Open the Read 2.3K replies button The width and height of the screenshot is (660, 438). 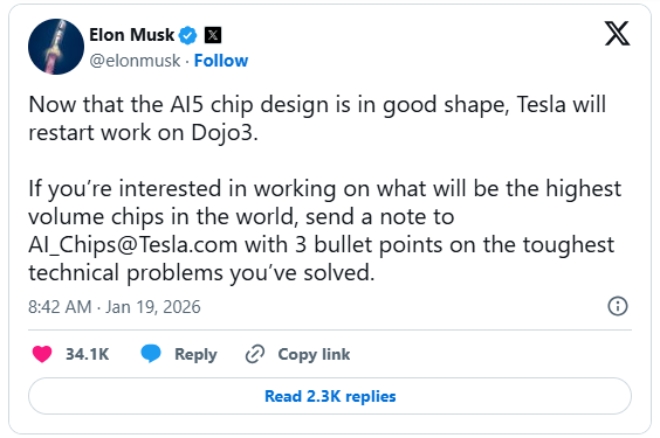coord(330,396)
